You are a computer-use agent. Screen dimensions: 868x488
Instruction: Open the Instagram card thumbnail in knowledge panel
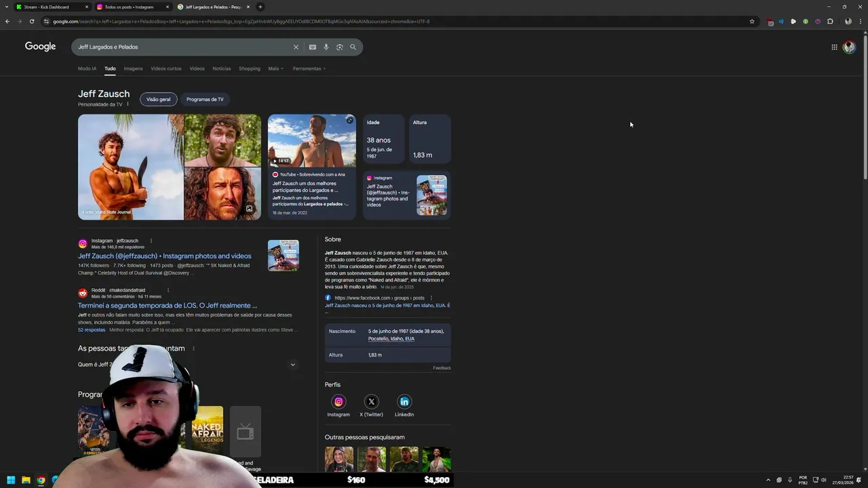[431, 195]
